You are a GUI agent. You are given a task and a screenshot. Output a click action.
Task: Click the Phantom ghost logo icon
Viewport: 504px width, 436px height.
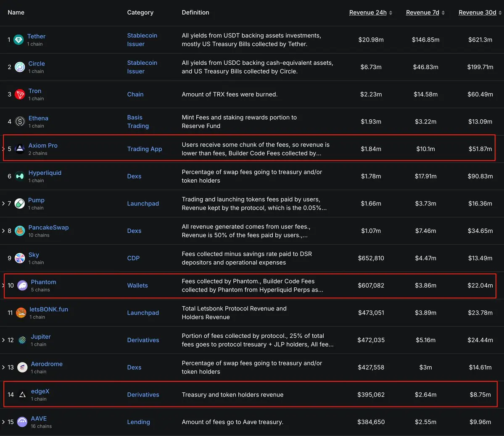tap(22, 285)
